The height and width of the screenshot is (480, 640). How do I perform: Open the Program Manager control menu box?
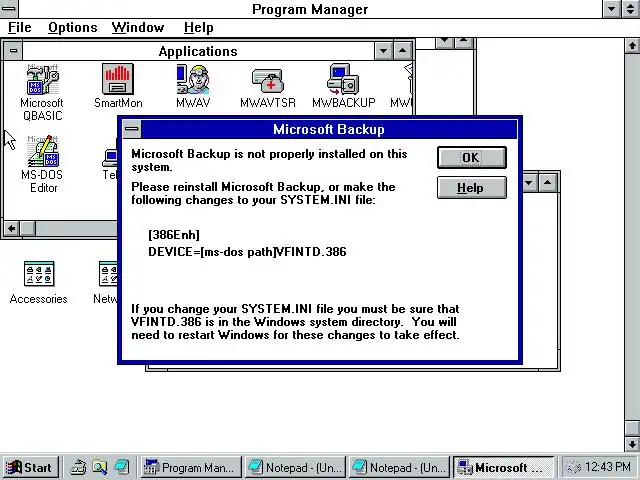tap(9, 9)
